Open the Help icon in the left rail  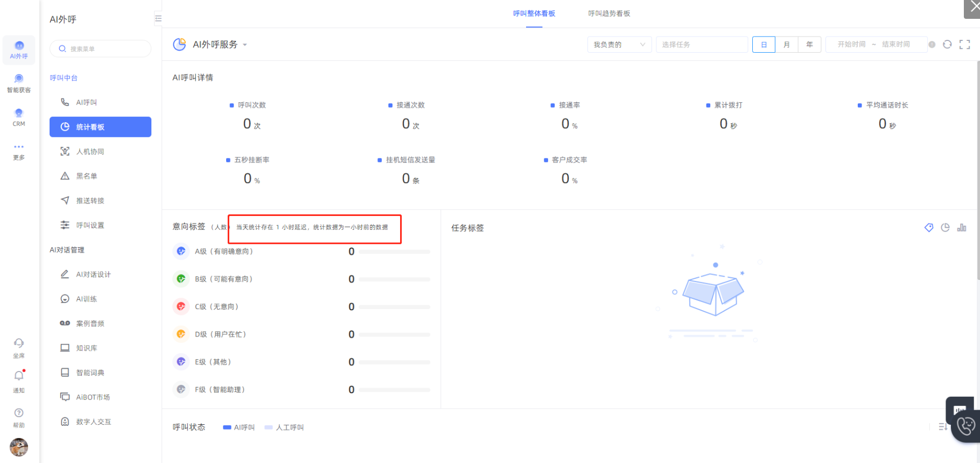[x=19, y=413]
